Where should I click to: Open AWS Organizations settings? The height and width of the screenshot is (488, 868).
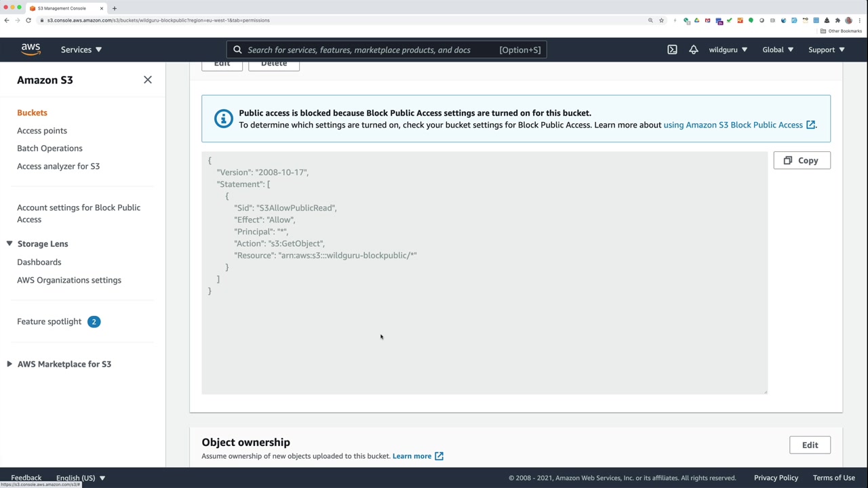click(69, 280)
